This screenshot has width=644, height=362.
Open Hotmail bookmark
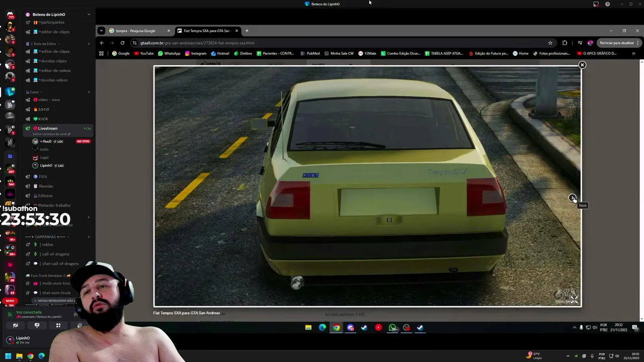220,53
